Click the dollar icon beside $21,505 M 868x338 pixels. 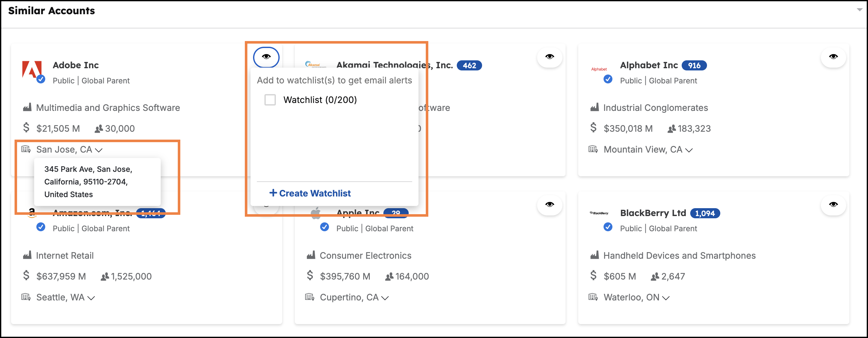(x=26, y=128)
